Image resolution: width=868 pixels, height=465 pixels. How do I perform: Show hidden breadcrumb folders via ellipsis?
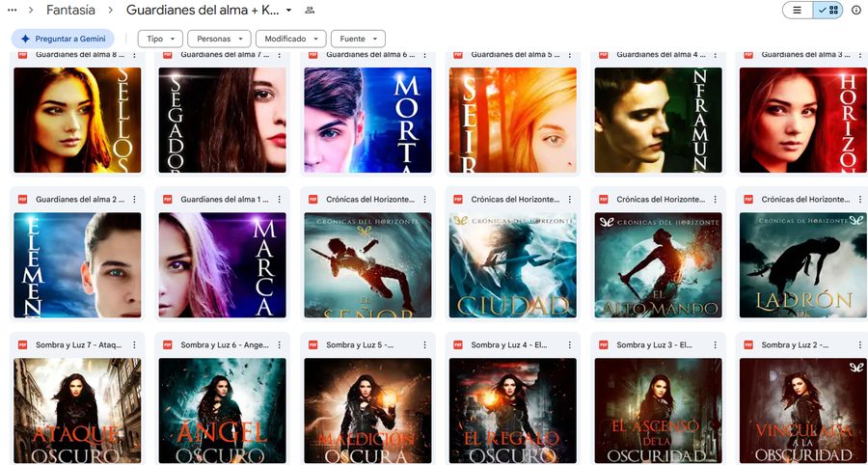(x=13, y=10)
